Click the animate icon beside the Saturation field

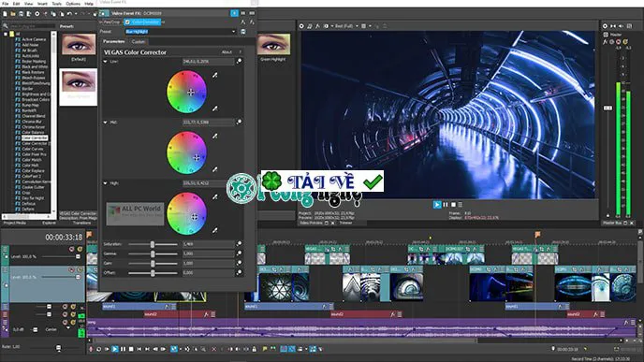[239, 244]
